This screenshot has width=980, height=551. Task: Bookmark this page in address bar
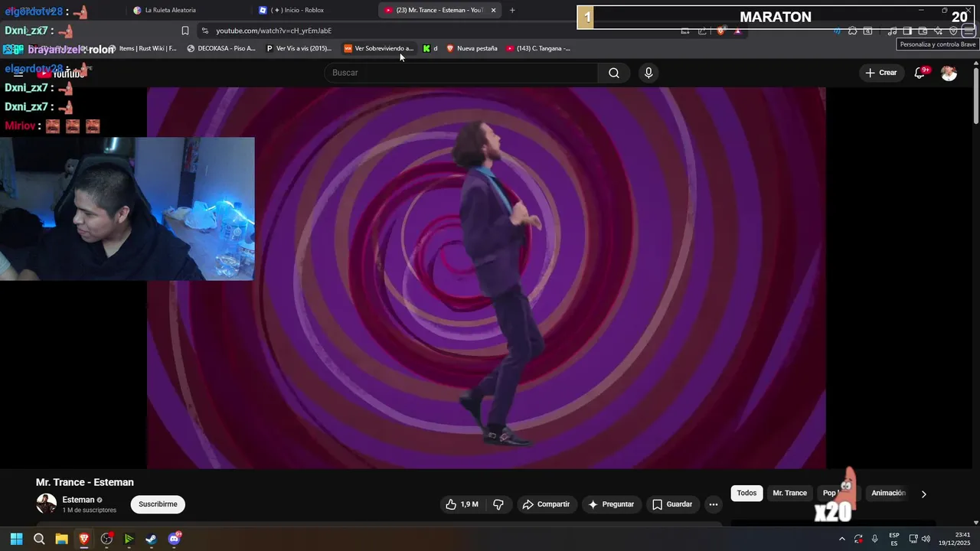(x=185, y=31)
